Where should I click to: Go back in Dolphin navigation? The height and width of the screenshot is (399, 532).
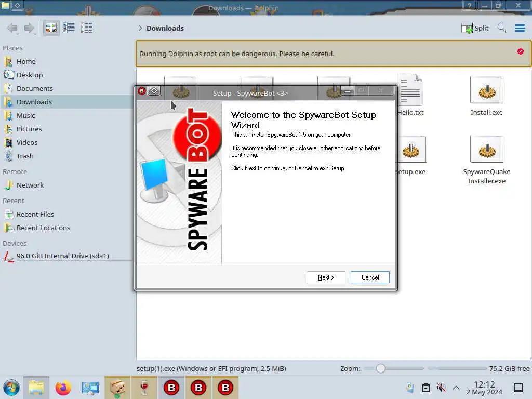[x=12, y=28]
